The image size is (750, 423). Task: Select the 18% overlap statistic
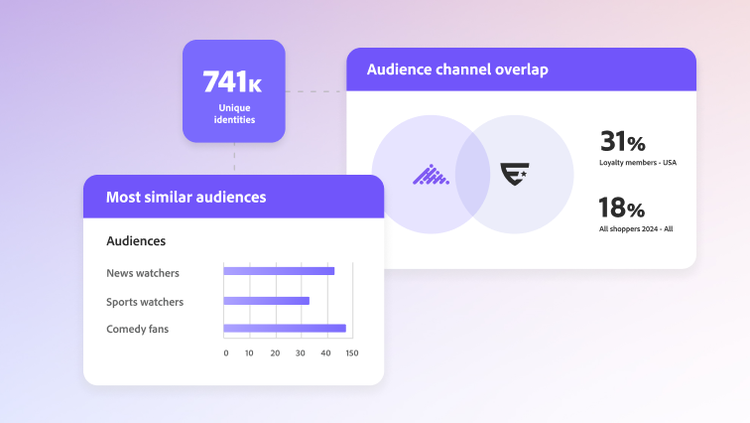pos(623,208)
